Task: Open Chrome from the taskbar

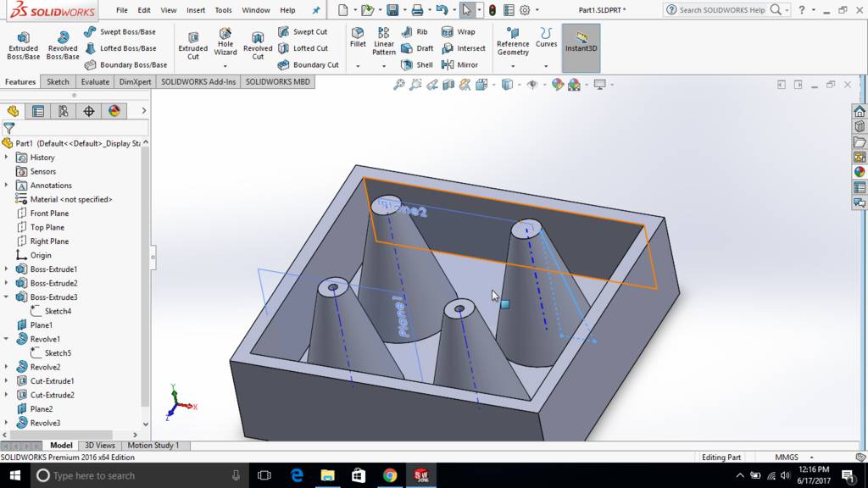Action: click(390, 475)
